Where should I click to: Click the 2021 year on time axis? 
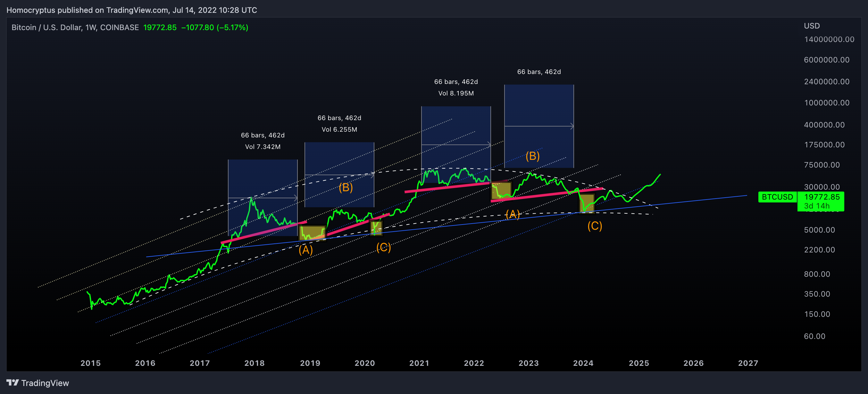tap(420, 363)
